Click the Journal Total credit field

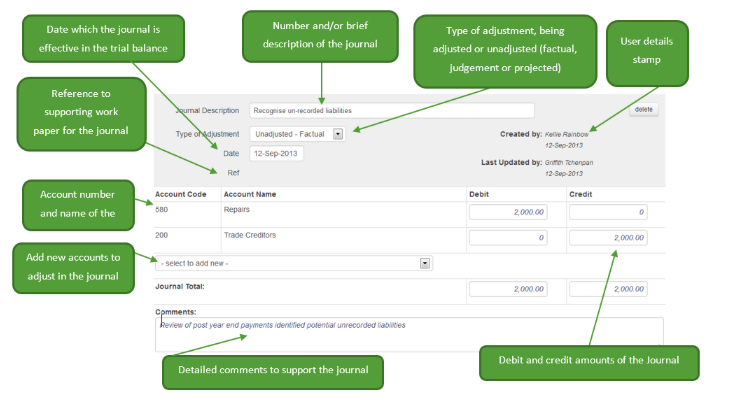coord(608,288)
